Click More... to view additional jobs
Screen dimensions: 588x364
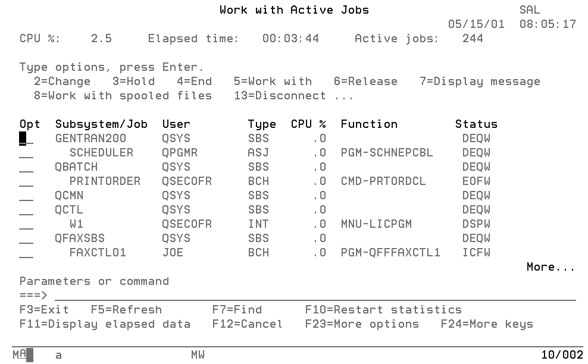click(x=550, y=266)
